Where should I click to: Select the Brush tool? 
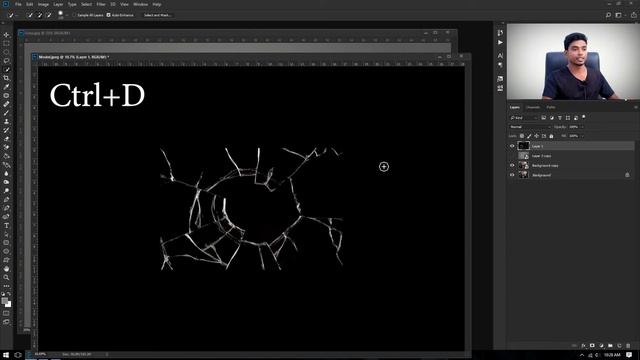coord(6,113)
